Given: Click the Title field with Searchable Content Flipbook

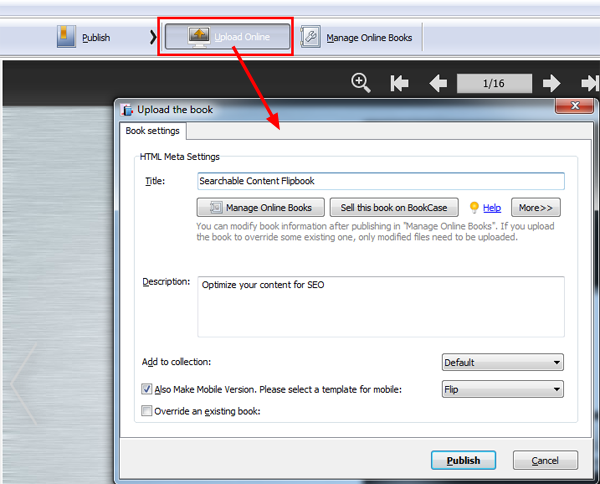Looking at the screenshot, I should (x=381, y=181).
